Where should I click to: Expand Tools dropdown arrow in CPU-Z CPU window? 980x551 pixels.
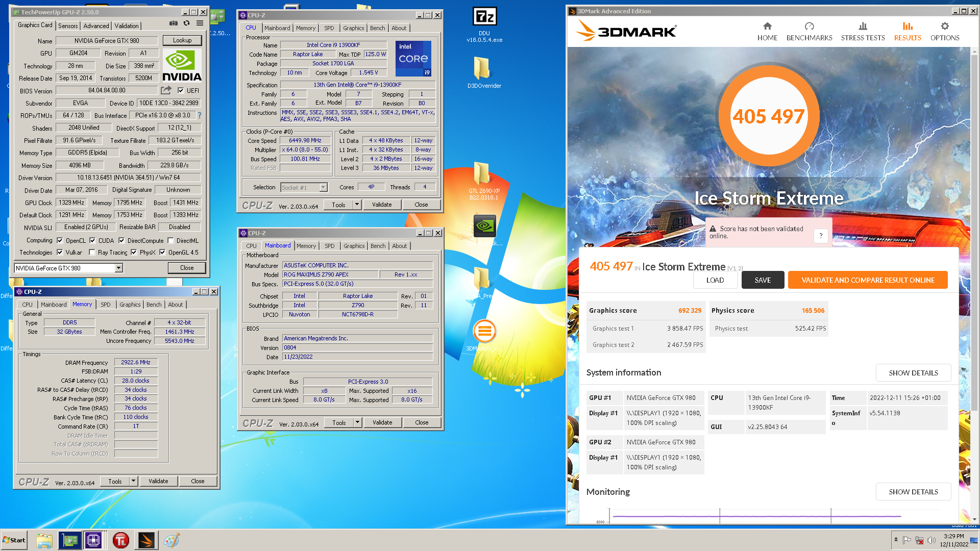tap(357, 205)
